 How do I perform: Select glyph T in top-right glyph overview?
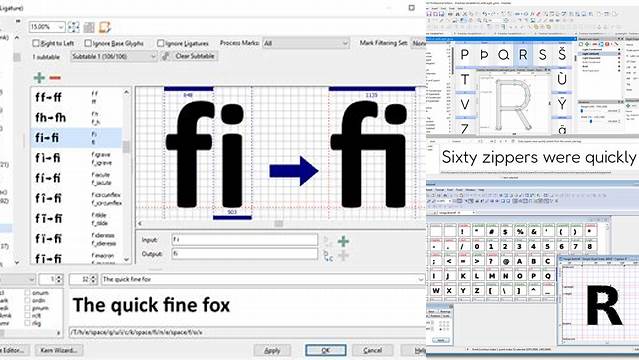[x=465, y=79]
